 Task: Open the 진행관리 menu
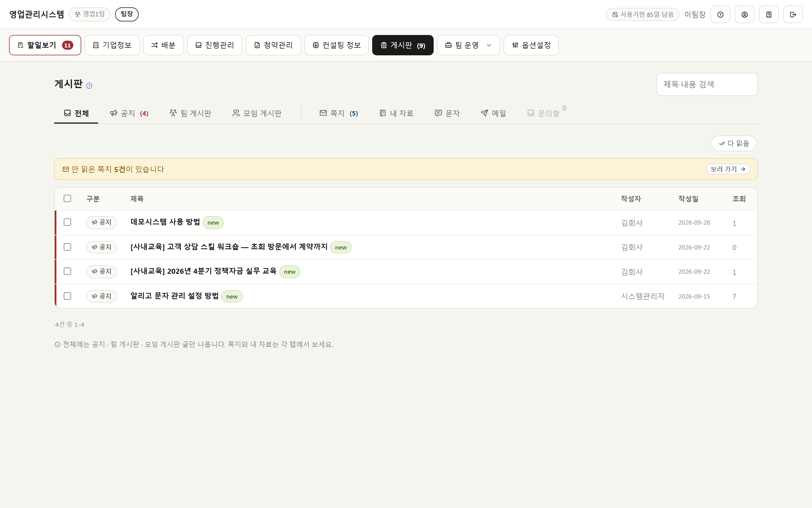[215, 45]
